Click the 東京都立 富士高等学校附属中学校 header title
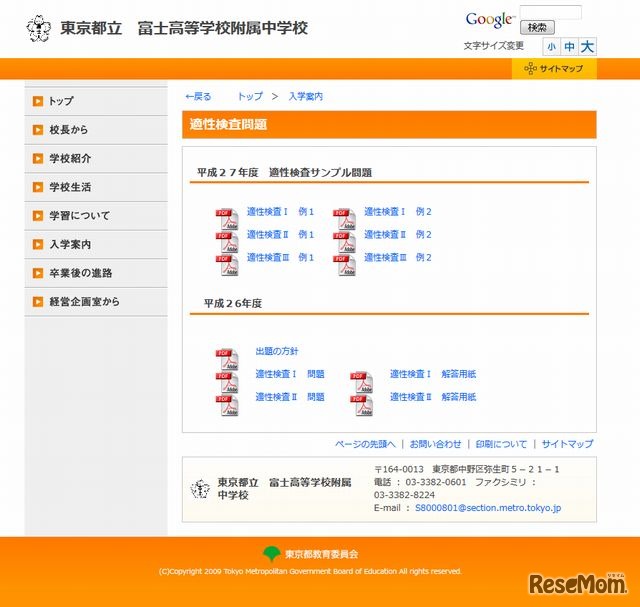 click(x=184, y=28)
